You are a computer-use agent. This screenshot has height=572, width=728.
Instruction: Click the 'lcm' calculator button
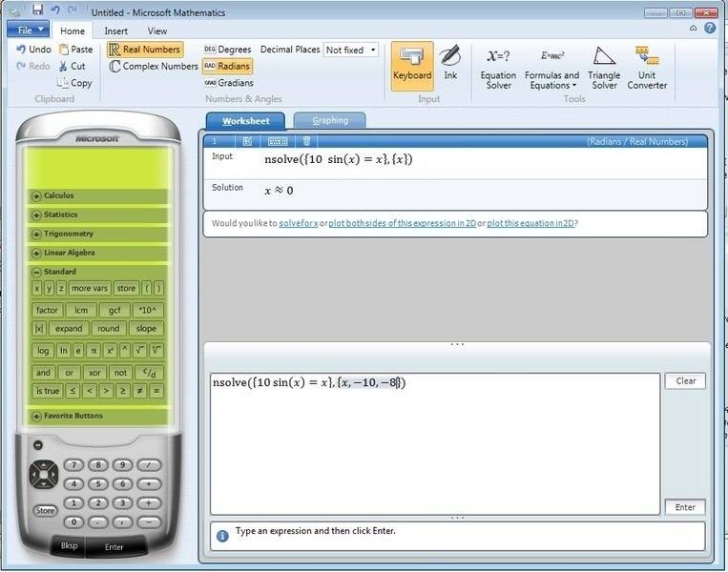coord(81,310)
